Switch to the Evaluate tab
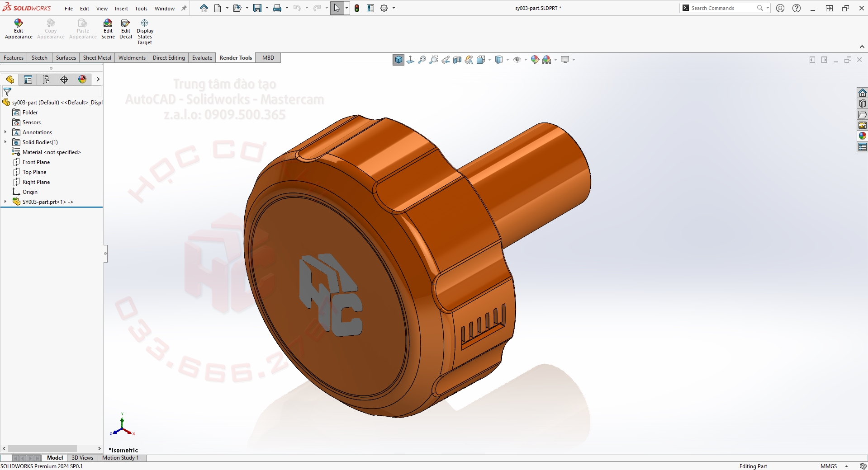 (202, 58)
